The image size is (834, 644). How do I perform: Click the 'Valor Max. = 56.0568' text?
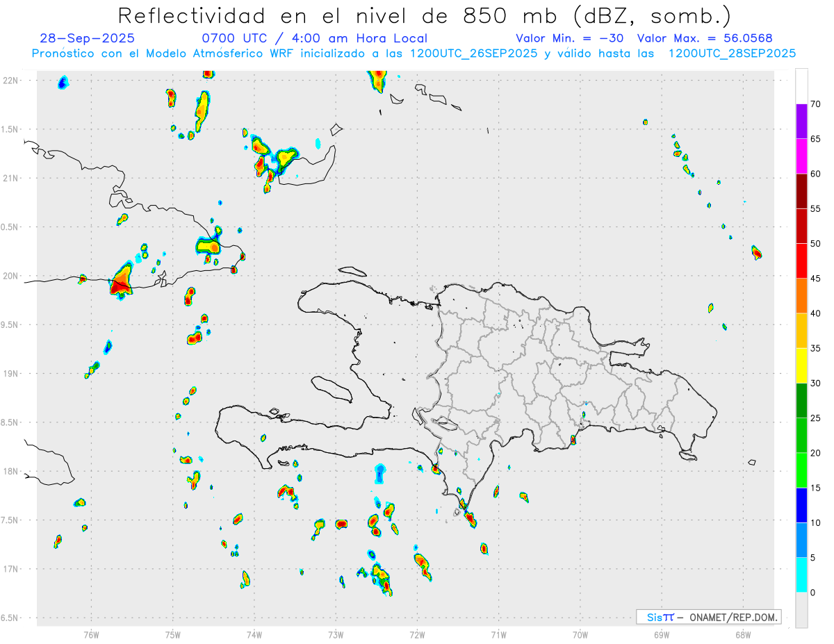pyautogui.click(x=705, y=38)
